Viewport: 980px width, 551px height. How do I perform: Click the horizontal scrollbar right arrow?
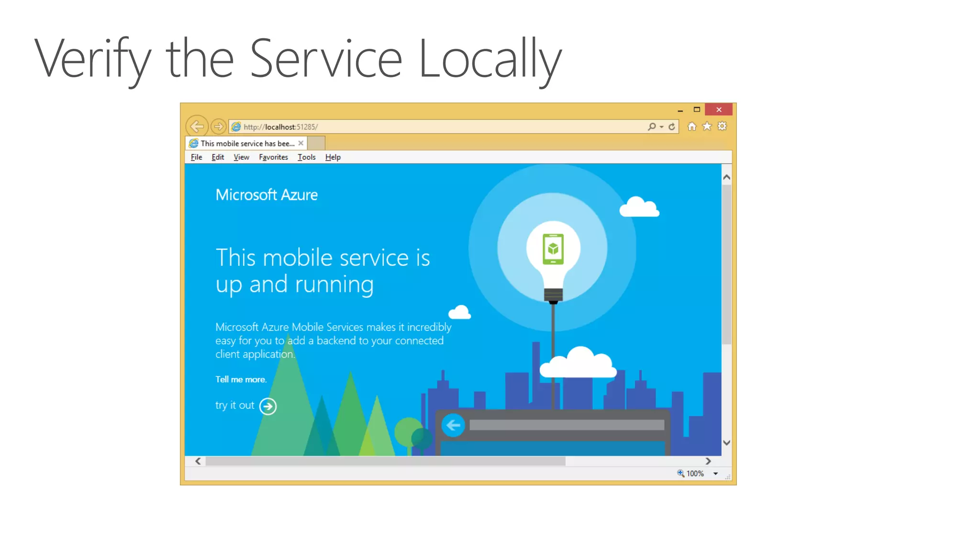[708, 461]
